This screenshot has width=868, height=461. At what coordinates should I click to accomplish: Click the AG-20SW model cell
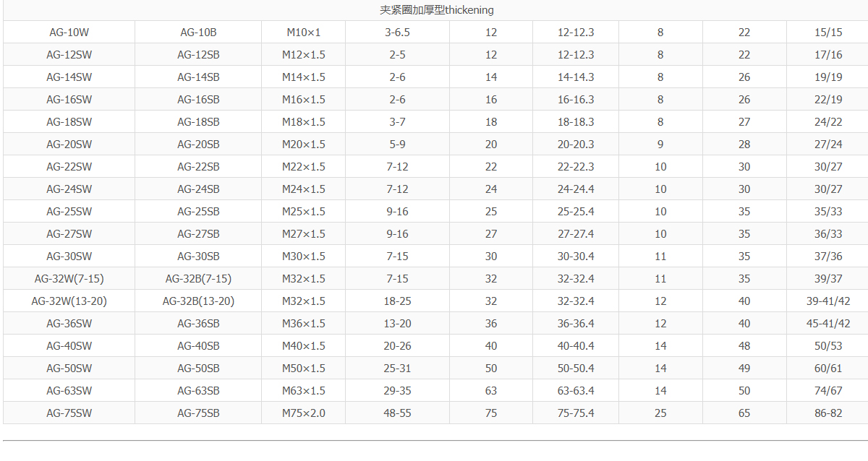[x=69, y=145]
